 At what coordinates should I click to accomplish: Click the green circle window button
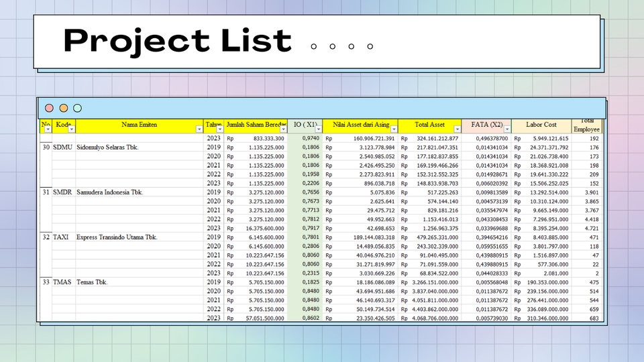tap(77, 108)
